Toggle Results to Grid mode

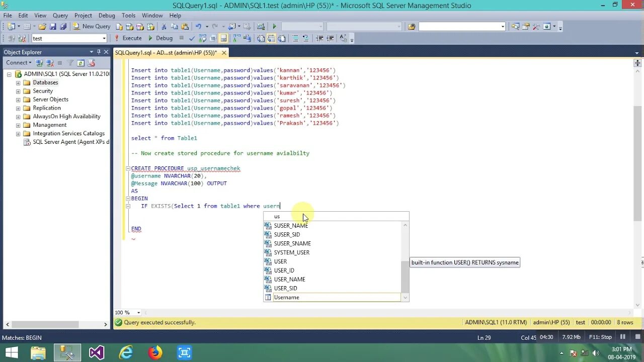point(271,38)
